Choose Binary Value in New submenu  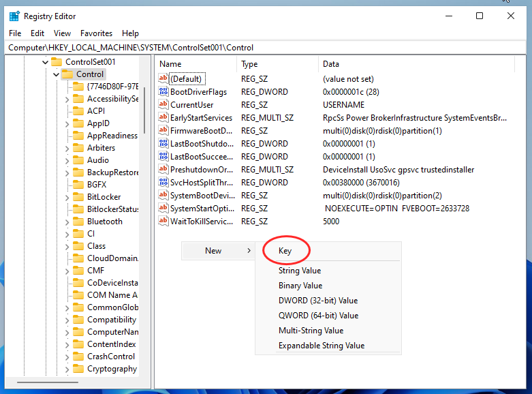tap(328, 286)
